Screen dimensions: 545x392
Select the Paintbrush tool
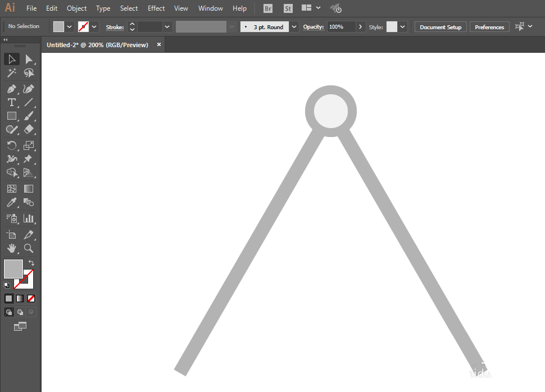tap(29, 116)
